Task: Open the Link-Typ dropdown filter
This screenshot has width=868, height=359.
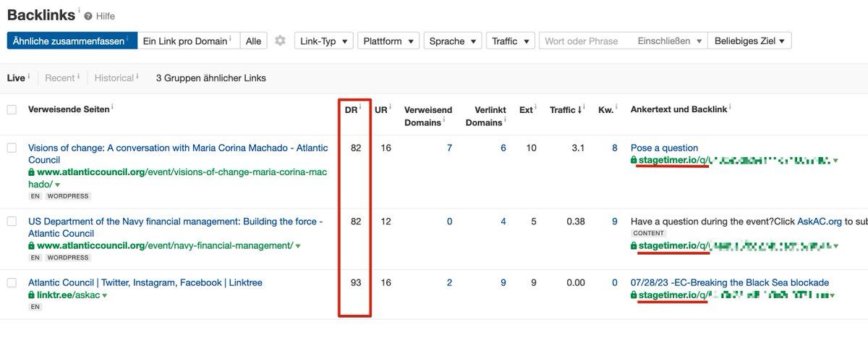Action: coord(323,41)
